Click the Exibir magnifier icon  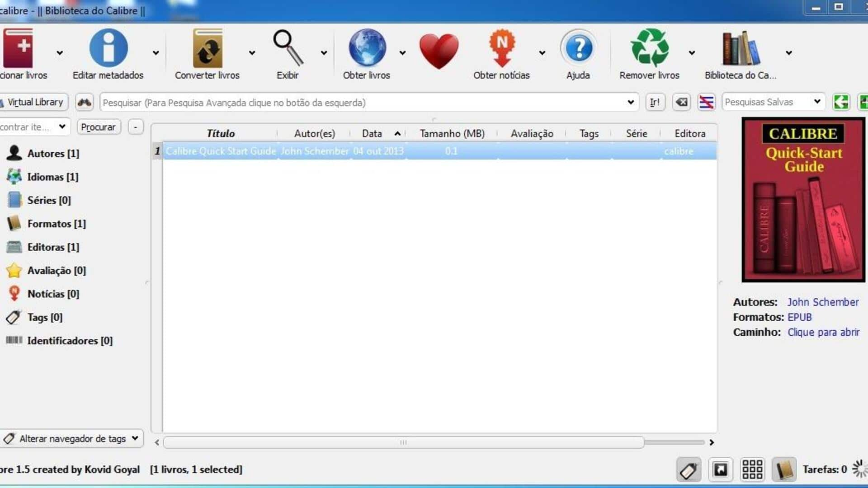click(288, 48)
